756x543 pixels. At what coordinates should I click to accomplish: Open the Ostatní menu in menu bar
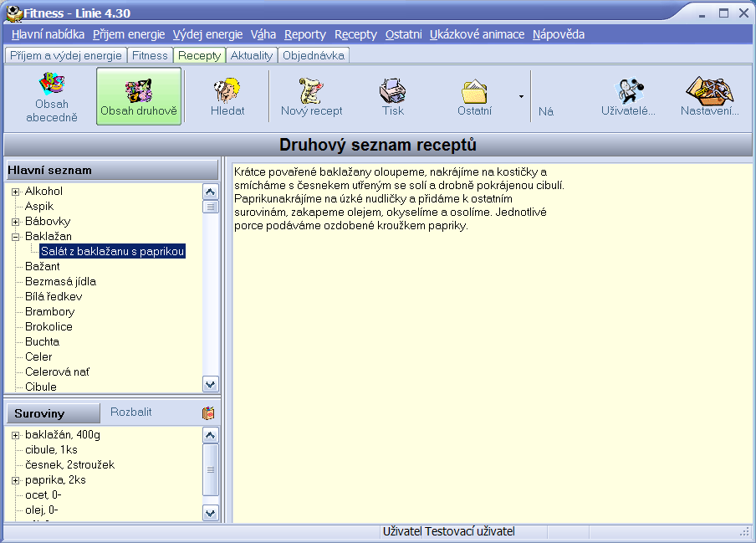pyautogui.click(x=404, y=34)
